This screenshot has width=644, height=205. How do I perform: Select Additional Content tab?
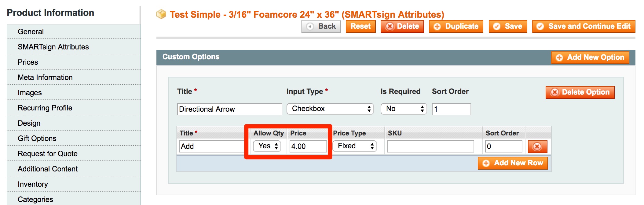pos(74,169)
